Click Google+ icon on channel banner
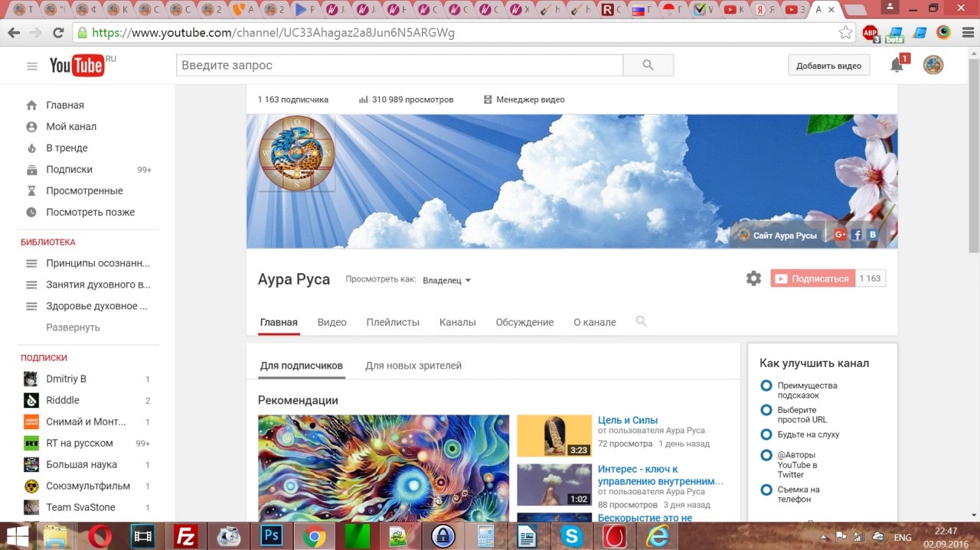 pyautogui.click(x=840, y=235)
